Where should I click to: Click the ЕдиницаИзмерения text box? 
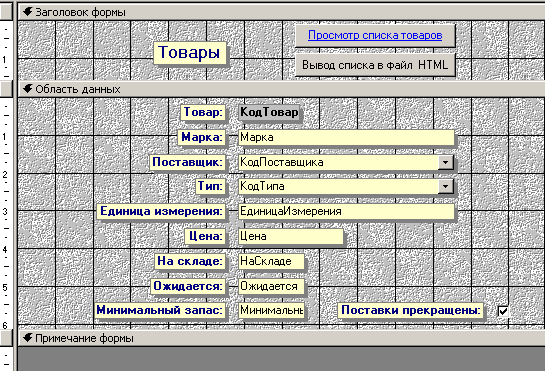[x=346, y=211]
